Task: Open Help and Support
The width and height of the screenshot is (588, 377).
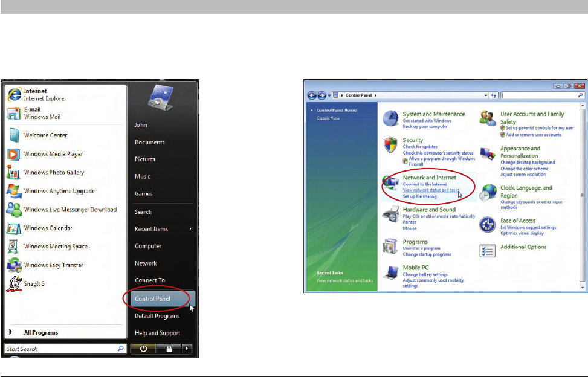Action: tap(157, 333)
